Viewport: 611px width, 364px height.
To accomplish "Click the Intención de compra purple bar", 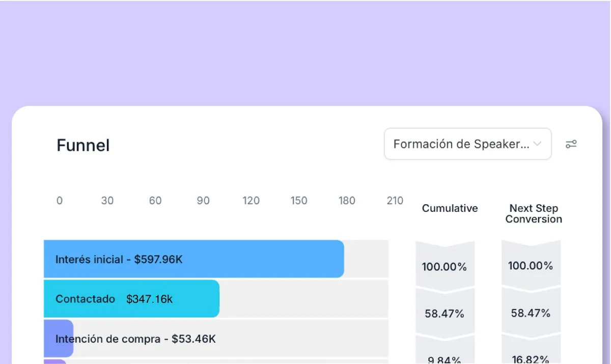I will pos(59,339).
